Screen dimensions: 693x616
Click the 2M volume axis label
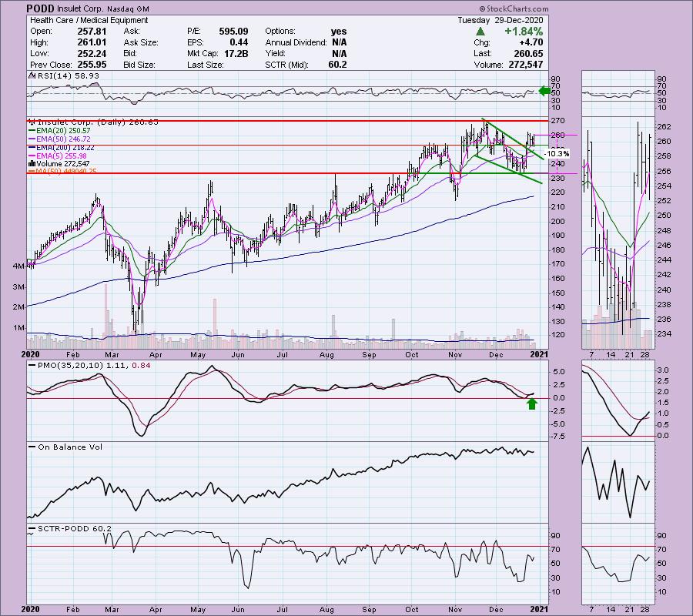(x=18, y=307)
